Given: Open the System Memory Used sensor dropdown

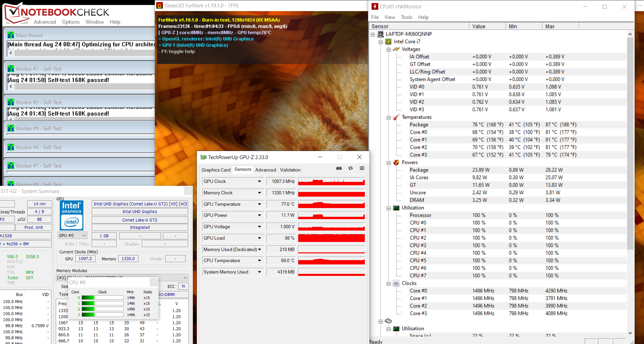Looking at the screenshot, I should (260, 272).
